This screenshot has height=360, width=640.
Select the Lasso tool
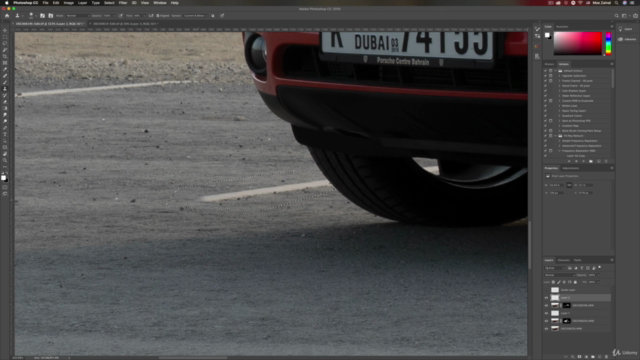[5, 43]
